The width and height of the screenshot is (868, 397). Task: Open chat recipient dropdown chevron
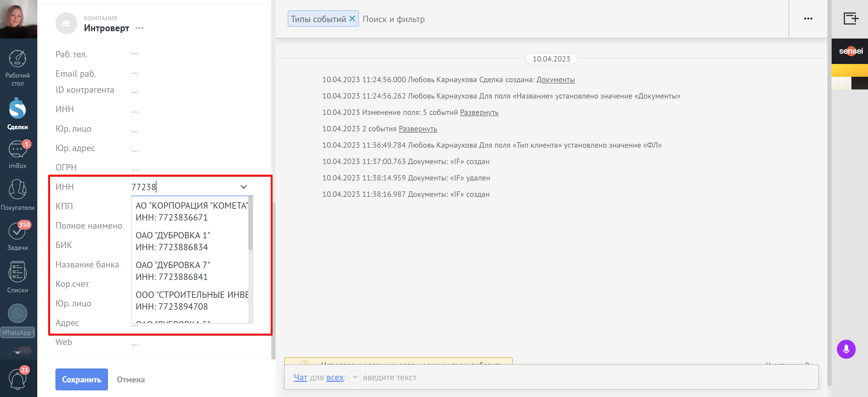coord(355,377)
